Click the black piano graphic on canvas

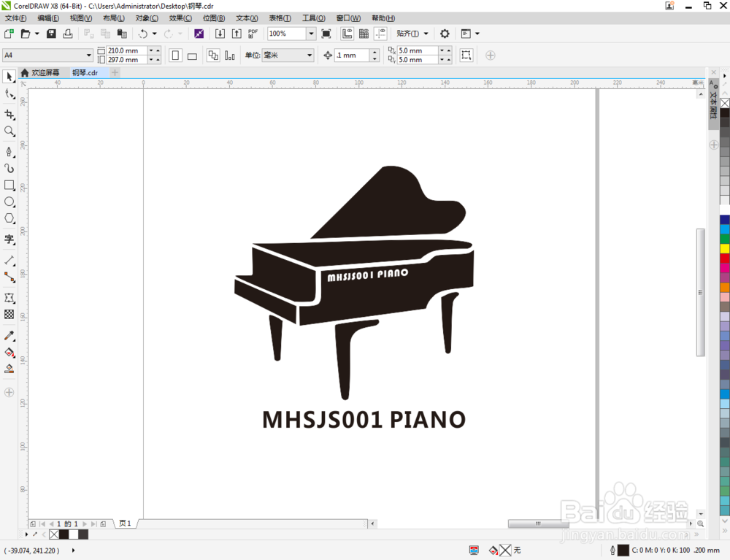pyautogui.click(x=354, y=282)
